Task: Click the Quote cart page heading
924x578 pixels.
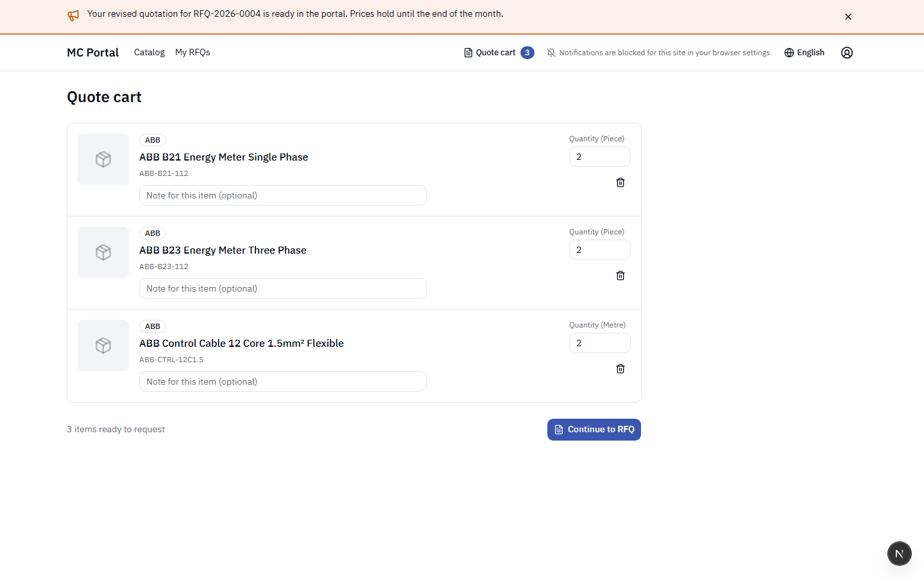Action: point(104,97)
